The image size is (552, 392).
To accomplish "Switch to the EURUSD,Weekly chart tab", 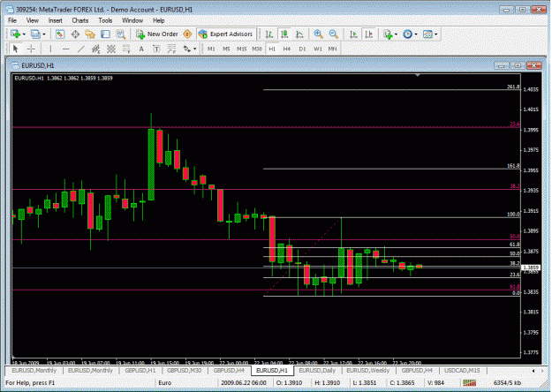I will tap(368, 371).
